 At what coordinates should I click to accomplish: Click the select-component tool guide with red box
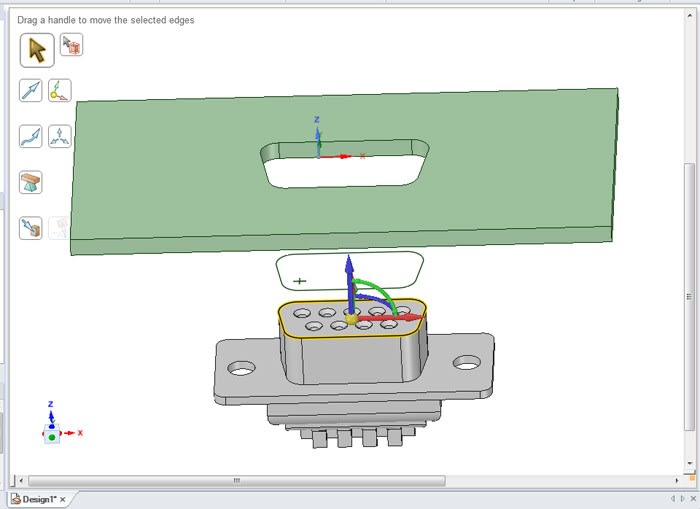point(71,45)
